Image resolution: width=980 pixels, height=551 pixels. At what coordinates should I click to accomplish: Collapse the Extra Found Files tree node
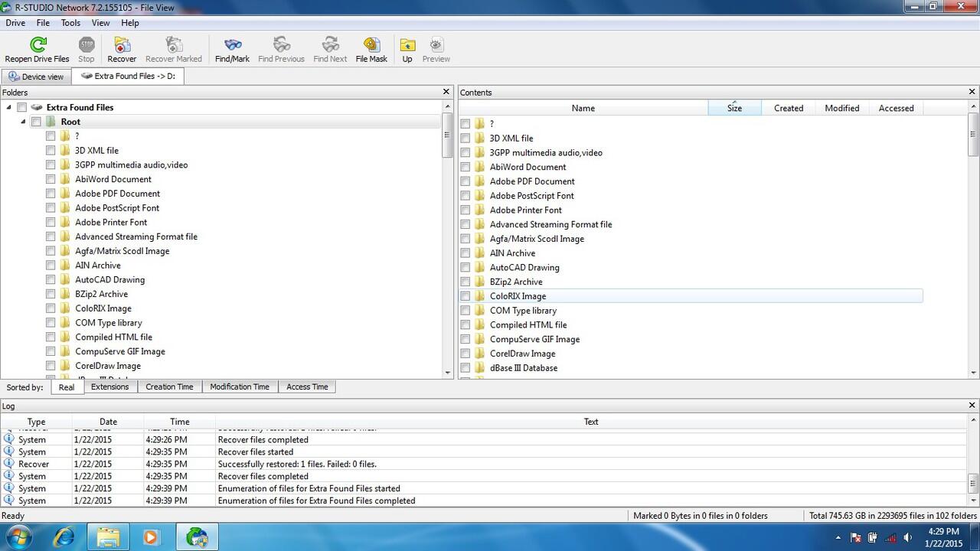click(x=7, y=107)
